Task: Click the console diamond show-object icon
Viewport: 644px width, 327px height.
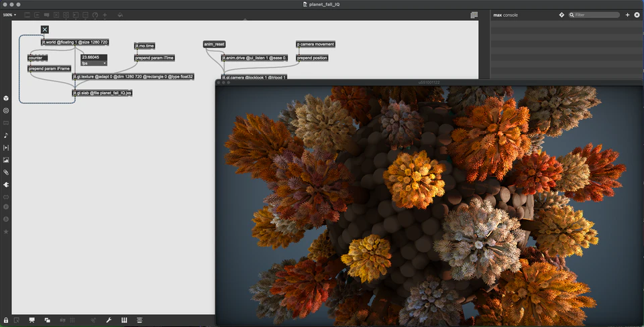Action: (561, 15)
